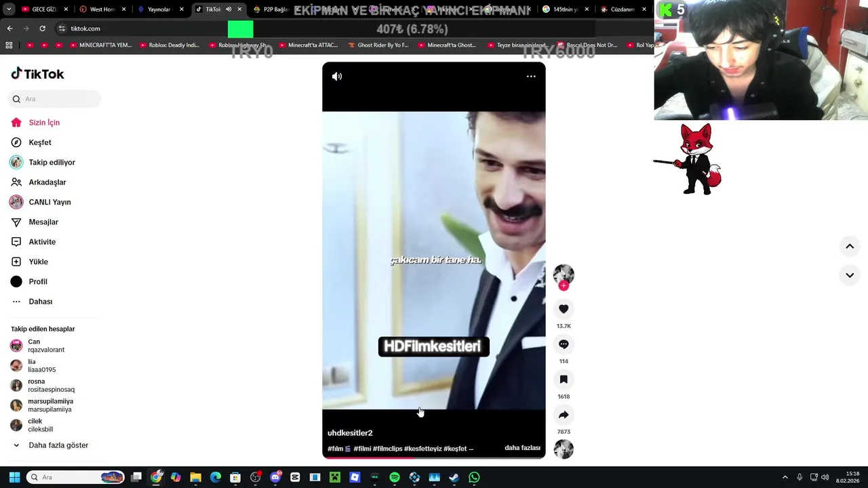The width and height of the screenshot is (868, 488).
Task: Open MİNECRAFT'TA YEM... bookmark
Action: pyautogui.click(x=100, y=45)
